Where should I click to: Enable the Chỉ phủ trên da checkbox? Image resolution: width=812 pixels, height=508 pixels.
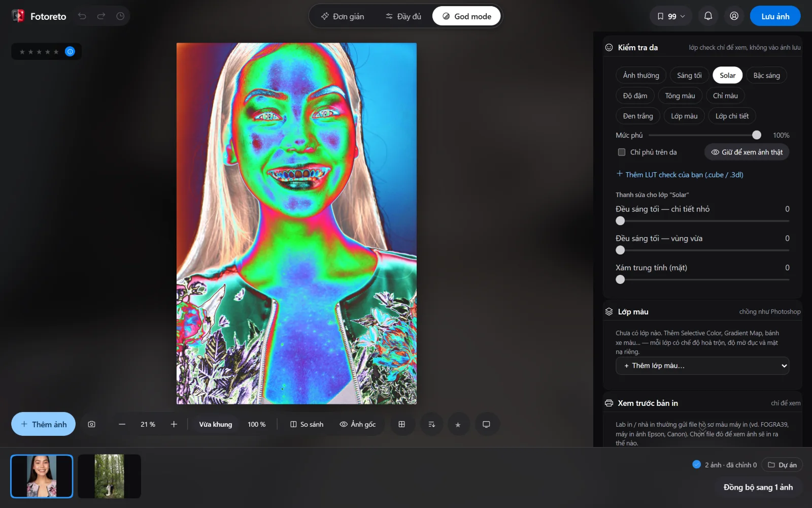pyautogui.click(x=622, y=152)
